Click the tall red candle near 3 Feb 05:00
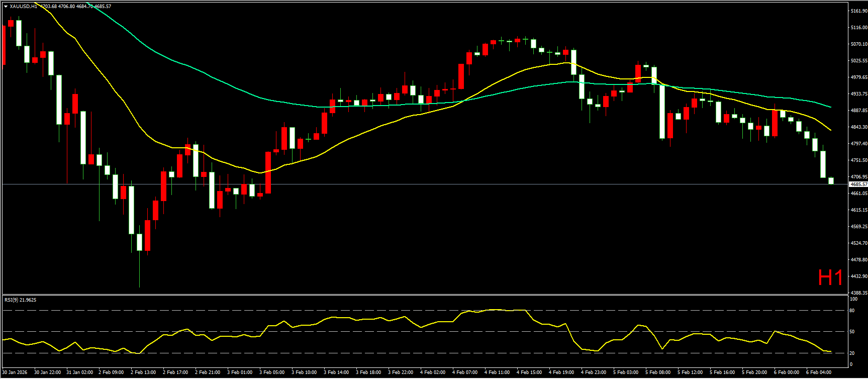Viewport: 868px width, 379px height. click(x=268, y=172)
